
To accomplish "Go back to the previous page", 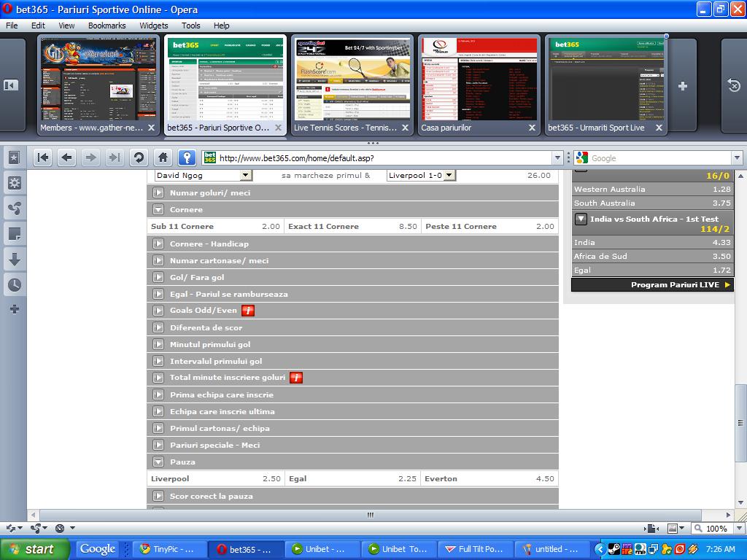I will tap(66, 157).
